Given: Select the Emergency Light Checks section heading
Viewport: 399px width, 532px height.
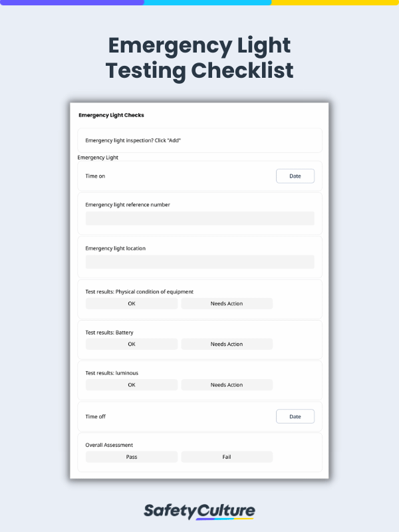Looking at the screenshot, I should pos(111,115).
